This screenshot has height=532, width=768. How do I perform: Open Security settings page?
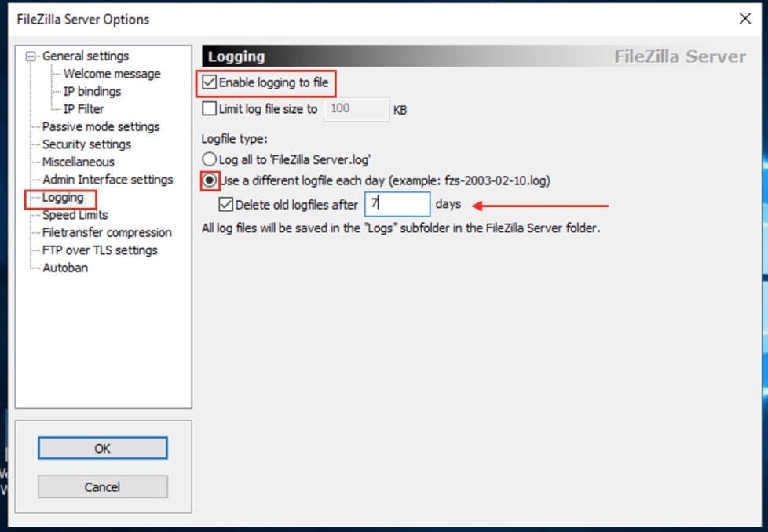click(86, 144)
